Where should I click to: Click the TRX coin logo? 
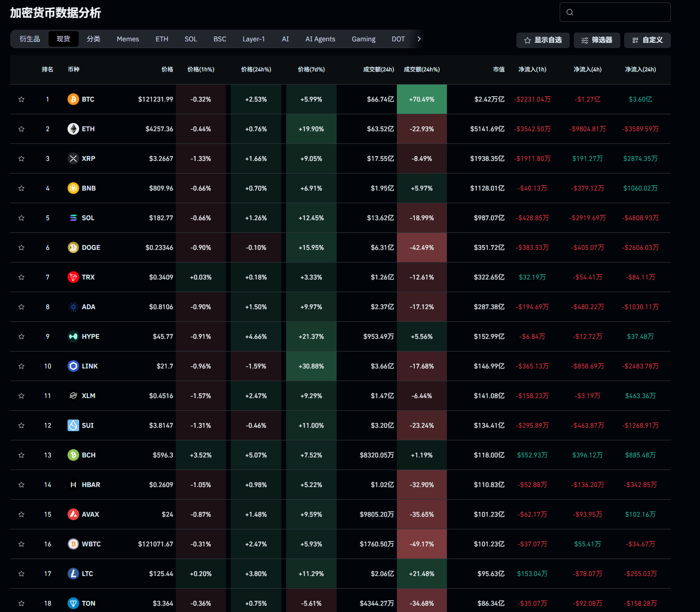(x=73, y=277)
